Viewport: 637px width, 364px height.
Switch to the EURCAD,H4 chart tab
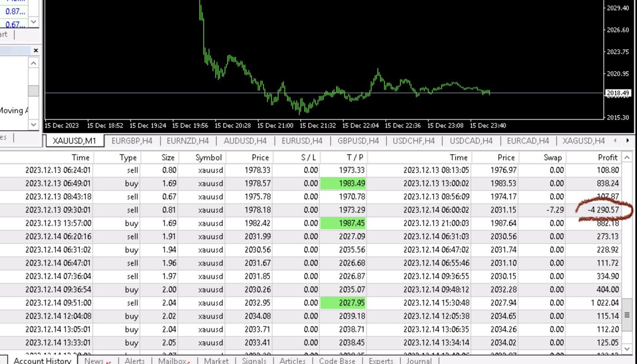(x=528, y=141)
